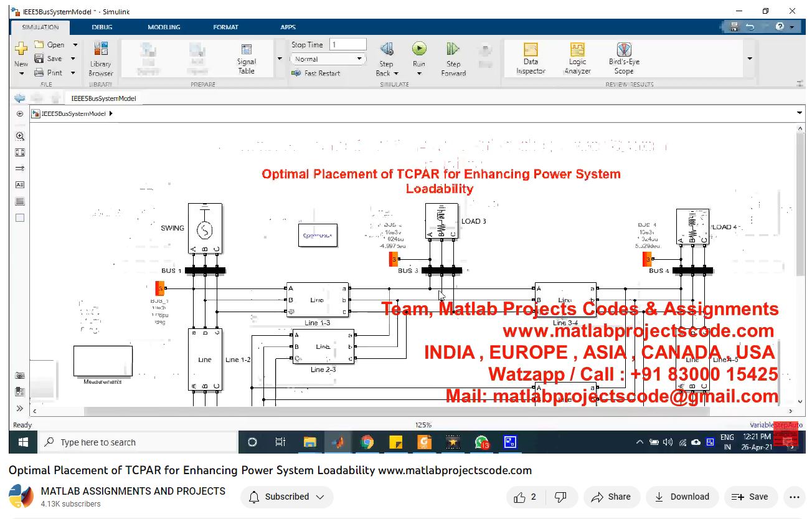Click the Step Forward icon
This screenshot has width=812, height=519.
coord(453,49)
